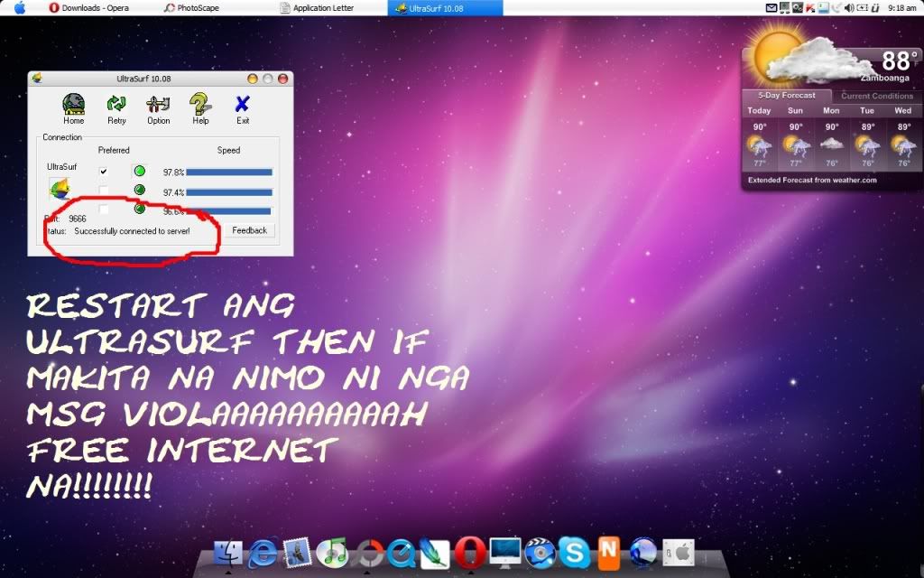This screenshot has width=924, height=578.
Task: Check the Preferred checkbox for 97.4% server
Action: (x=104, y=191)
